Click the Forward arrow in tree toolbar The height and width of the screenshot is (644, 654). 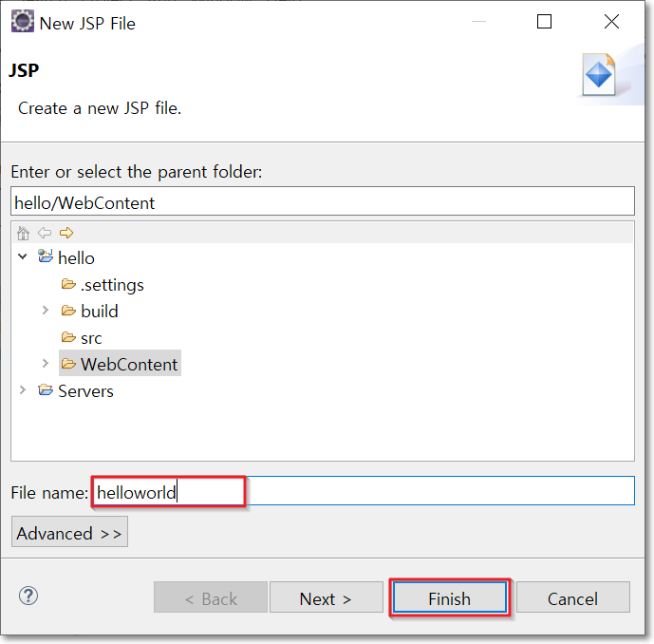pyautogui.click(x=65, y=233)
